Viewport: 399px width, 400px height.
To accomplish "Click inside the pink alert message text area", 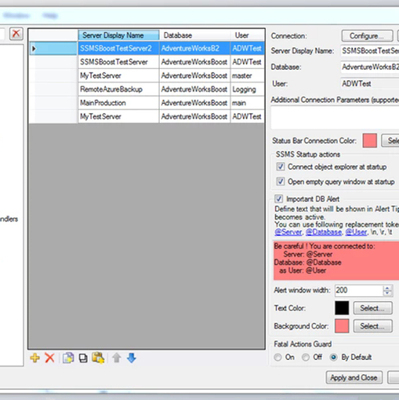I will pos(336,261).
